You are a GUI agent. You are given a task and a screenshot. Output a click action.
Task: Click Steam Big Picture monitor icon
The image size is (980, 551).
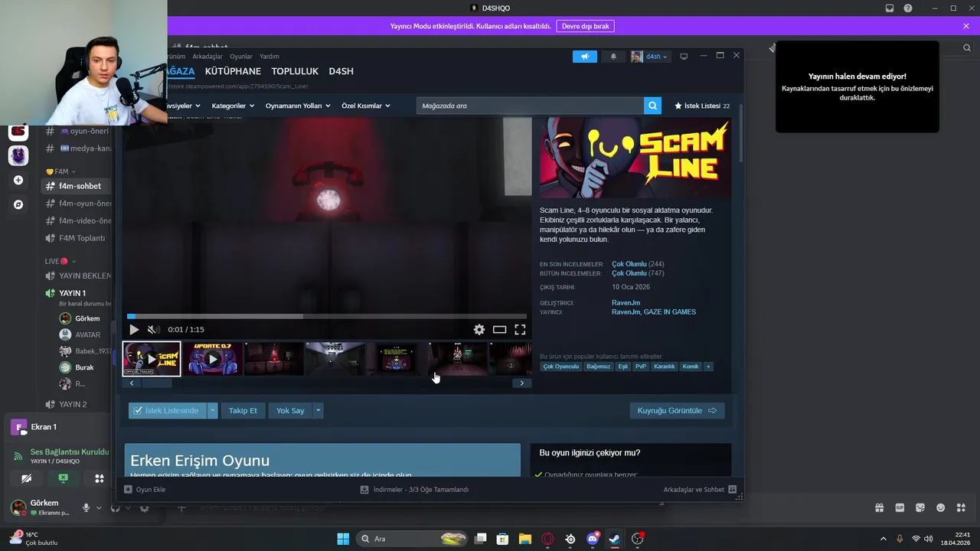coord(684,57)
